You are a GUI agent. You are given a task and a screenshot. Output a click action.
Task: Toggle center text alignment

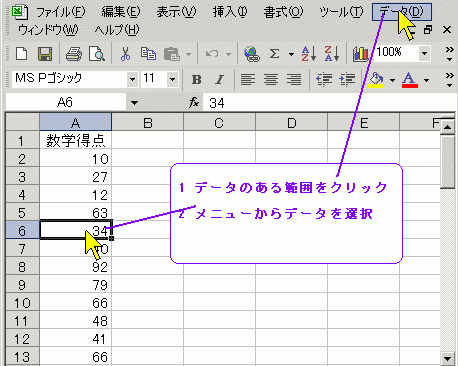click(271, 80)
